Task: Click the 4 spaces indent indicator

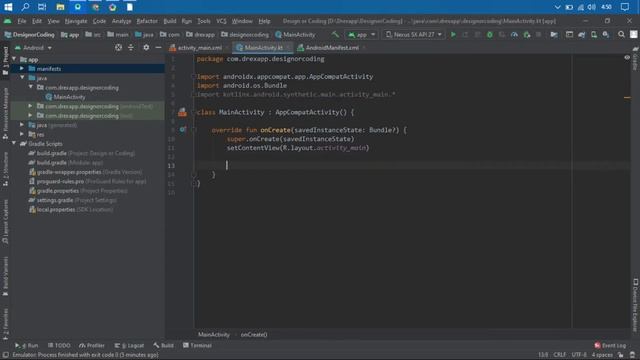Action: [602, 355]
